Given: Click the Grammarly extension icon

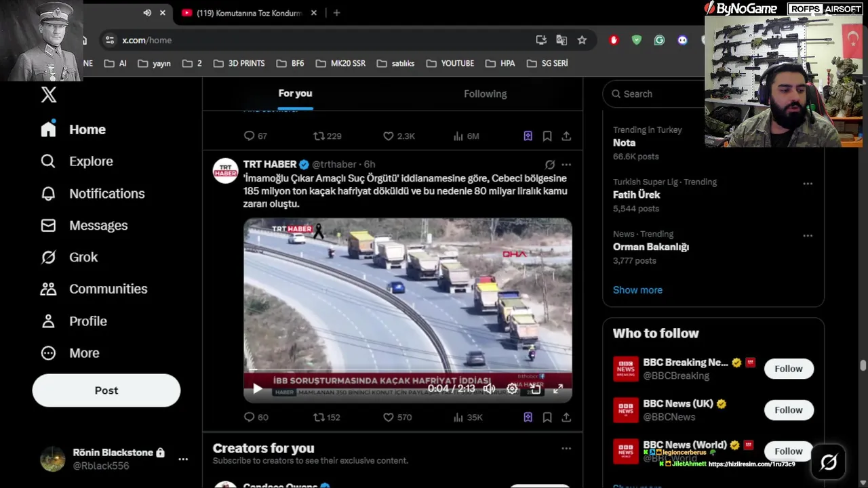Looking at the screenshot, I should [659, 40].
